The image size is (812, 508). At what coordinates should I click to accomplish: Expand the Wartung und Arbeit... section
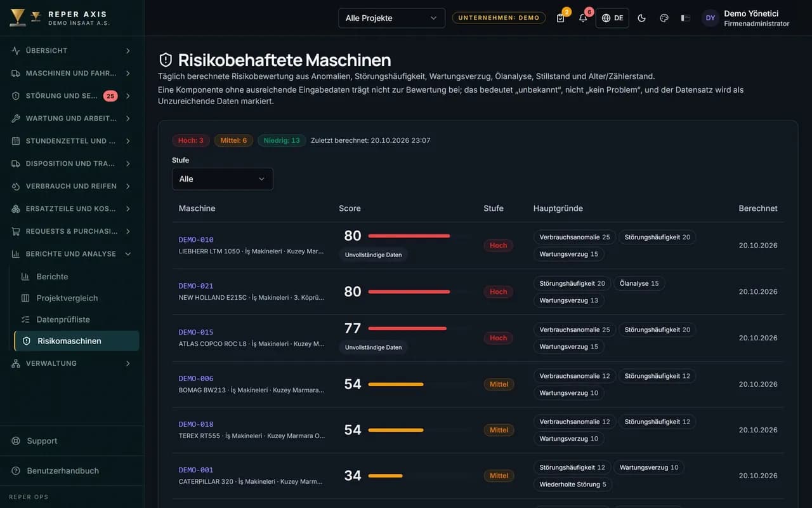coord(72,118)
